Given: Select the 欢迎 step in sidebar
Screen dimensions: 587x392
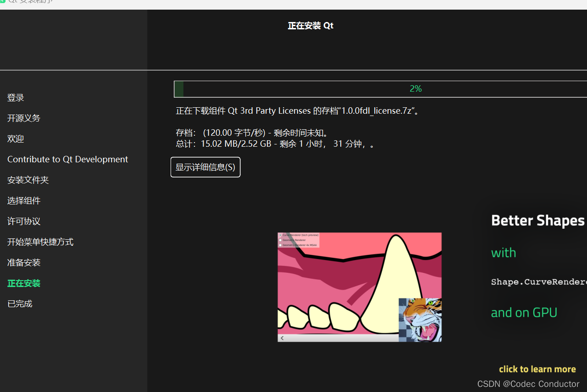Looking at the screenshot, I should pos(16,139).
